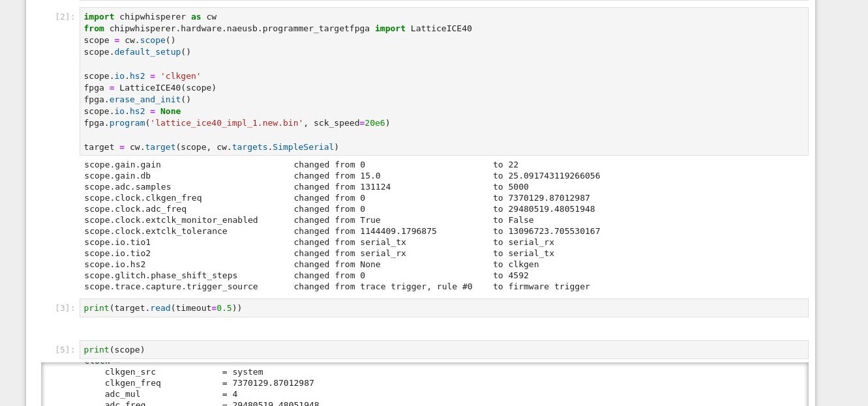
Task: Click the scope.glitch.phase_shift_steps output row
Action: pos(160,276)
